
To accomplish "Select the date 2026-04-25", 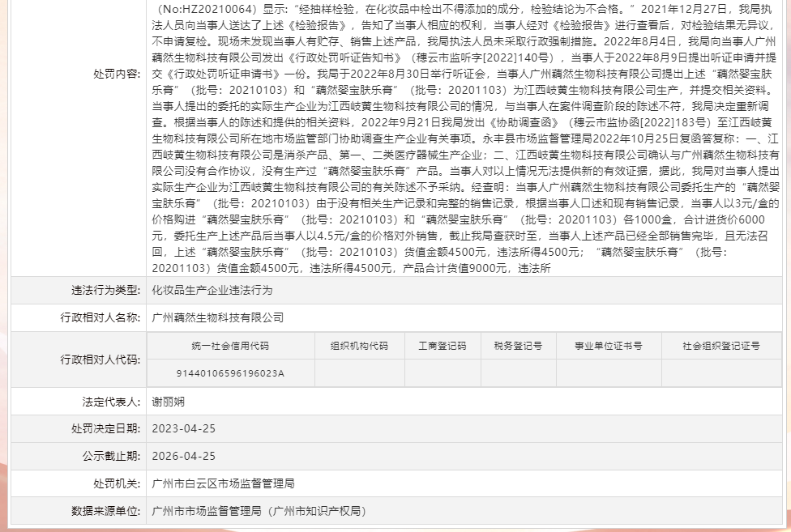I will tap(184, 457).
